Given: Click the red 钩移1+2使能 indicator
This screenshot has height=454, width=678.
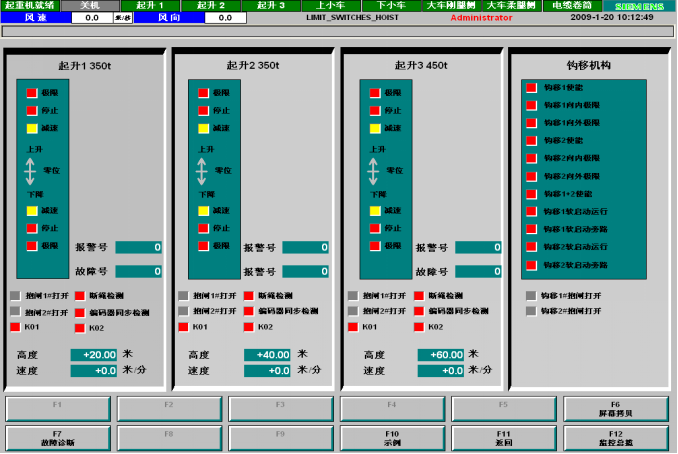Looking at the screenshot, I should pyautogui.click(x=531, y=194).
